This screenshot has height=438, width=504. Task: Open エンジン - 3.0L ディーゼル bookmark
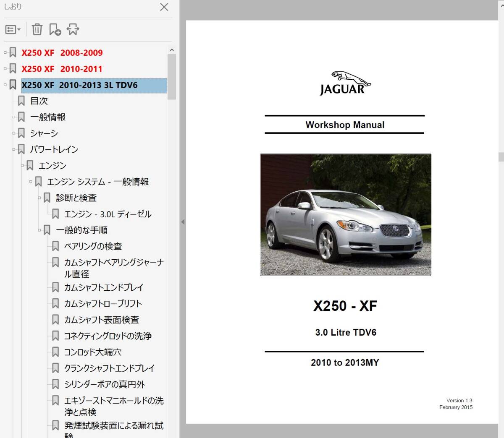108,214
